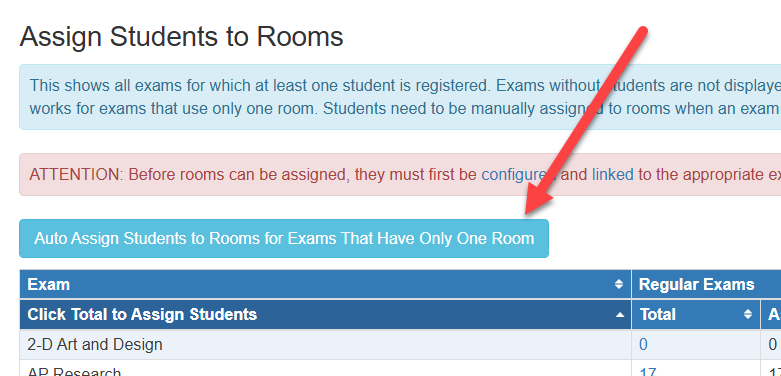This screenshot has width=781, height=376.
Task: Select the Exam column header label
Action: (48, 284)
